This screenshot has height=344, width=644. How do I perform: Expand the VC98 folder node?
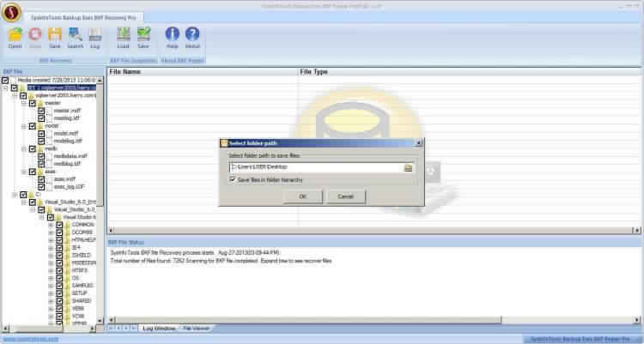[51, 316]
